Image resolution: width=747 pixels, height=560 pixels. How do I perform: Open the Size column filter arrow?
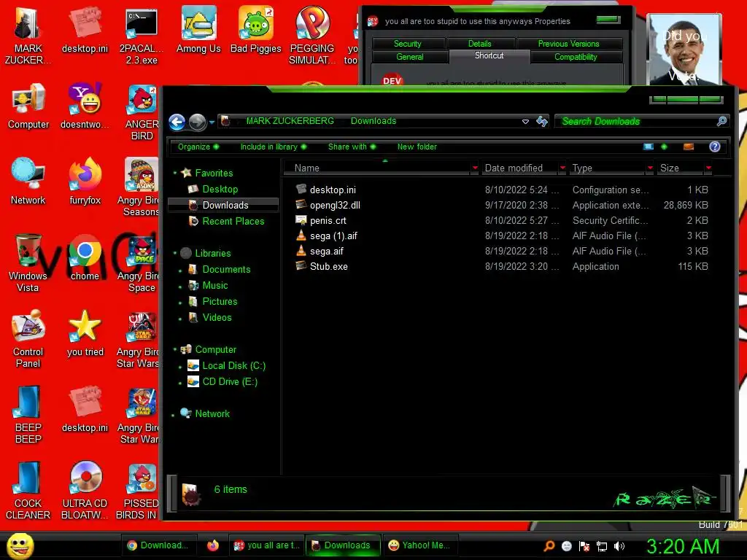click(708, 168)
